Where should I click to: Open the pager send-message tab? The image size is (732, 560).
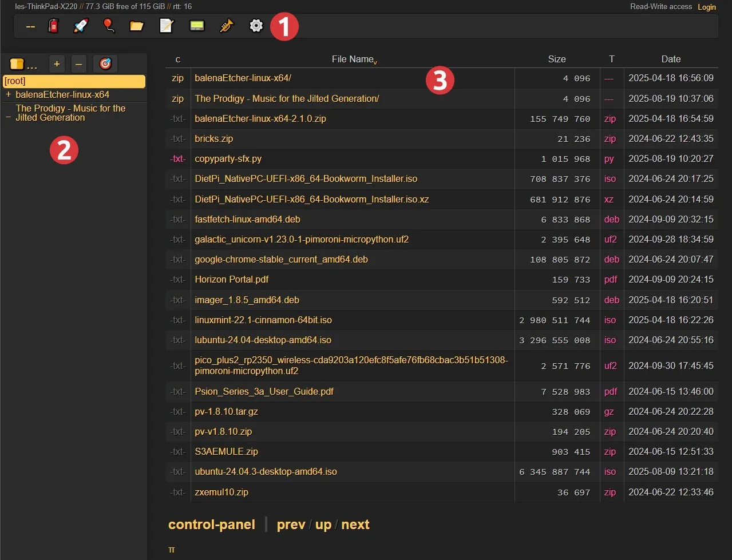coord(197,26)
